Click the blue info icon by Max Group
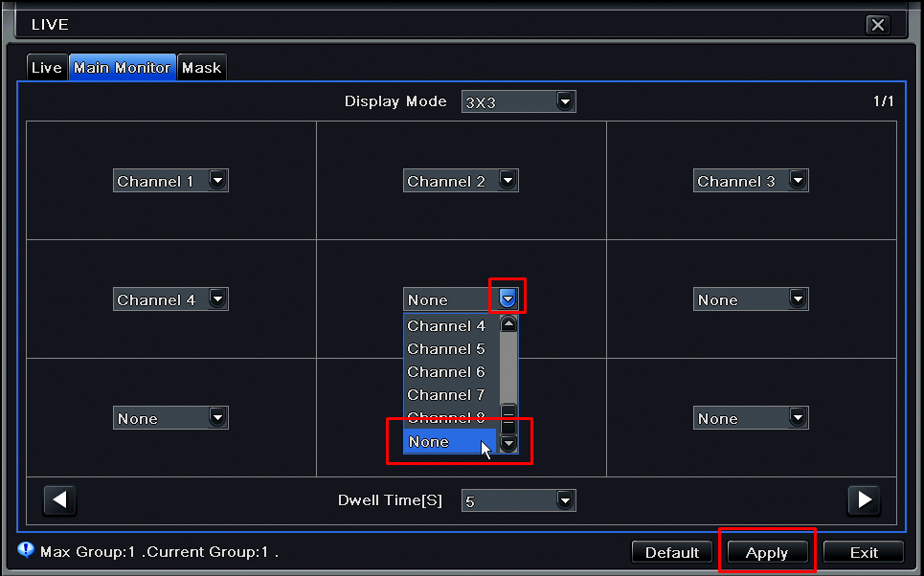This screenshot has height=576, width=924. pyautogui.click(x=26, y=550)
